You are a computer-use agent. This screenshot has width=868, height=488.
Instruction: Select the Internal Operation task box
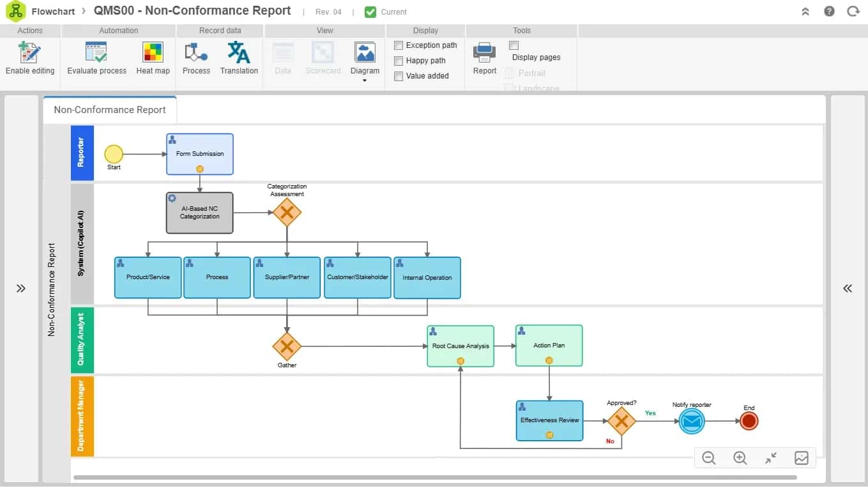[x=427, y=278]
